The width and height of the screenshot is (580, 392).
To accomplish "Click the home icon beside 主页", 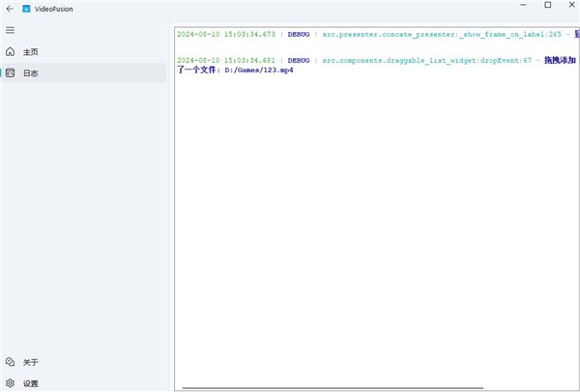I will click(x=10, y=51).
